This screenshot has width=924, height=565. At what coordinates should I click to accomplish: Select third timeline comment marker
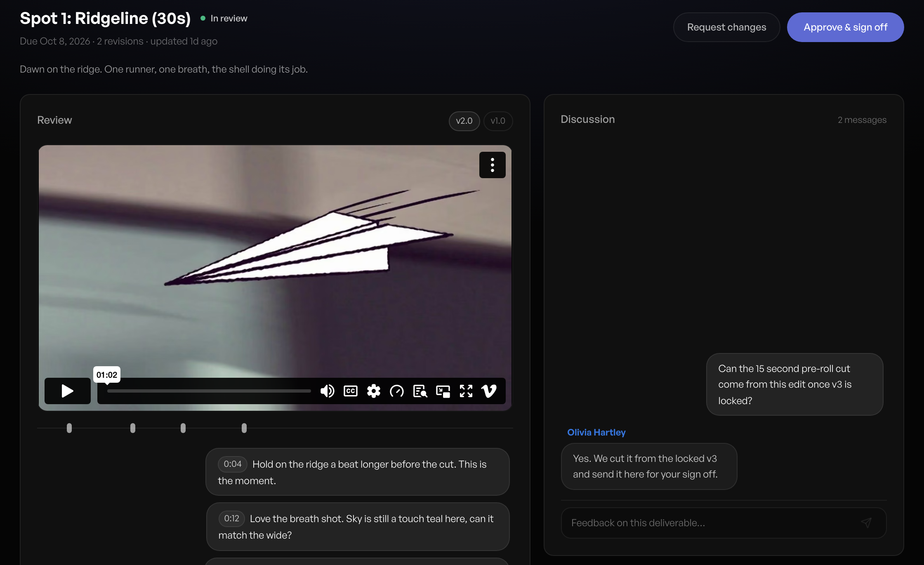tap(183, 428)
